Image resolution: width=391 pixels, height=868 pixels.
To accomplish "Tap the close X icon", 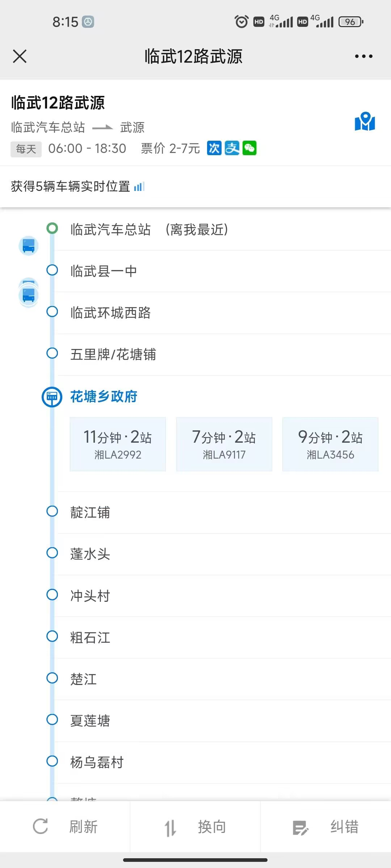I will tap(20, 56).
